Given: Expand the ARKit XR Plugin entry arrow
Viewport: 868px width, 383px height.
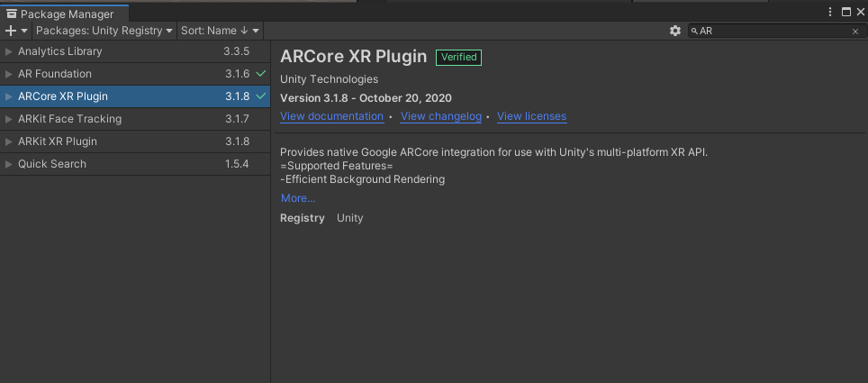Looking at the screenshot, I should pyautogui.click(x=8, y=141).
